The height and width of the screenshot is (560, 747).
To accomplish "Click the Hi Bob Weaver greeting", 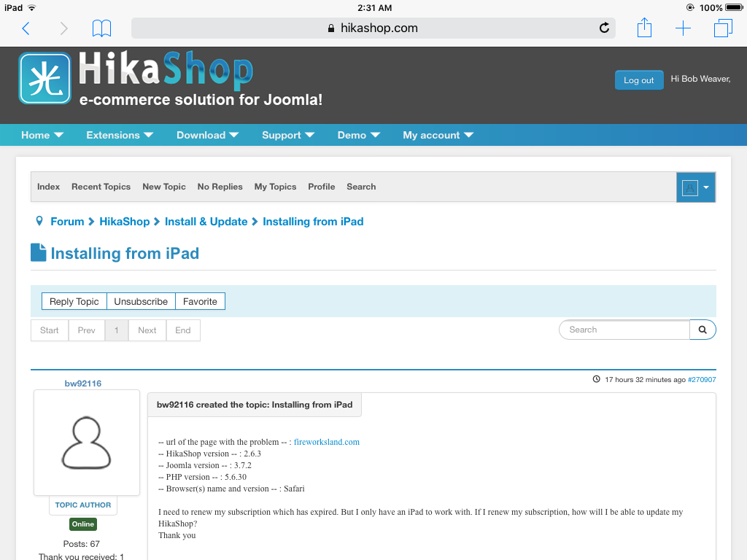I will pos(700,79).
